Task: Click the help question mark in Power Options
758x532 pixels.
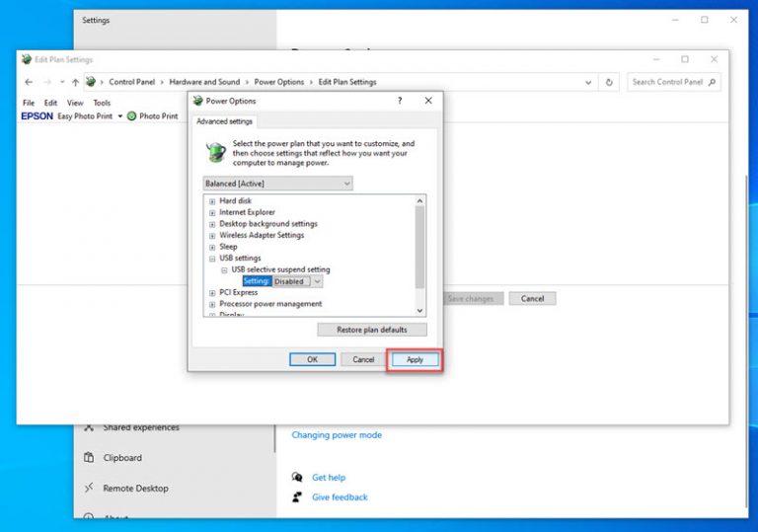Action: [400, 101]
